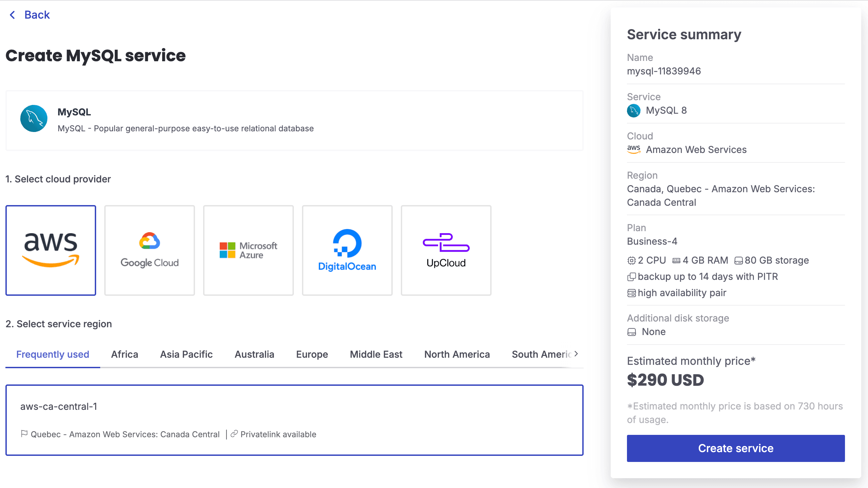Show more region tabs with right chevron
The height and width of the screenshot is (488, 868).
576,354
